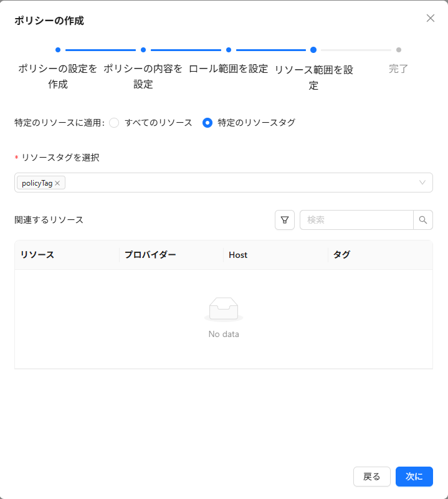Click the filter icon next to search
The image size is (448, 499).
tap(285, 220)
